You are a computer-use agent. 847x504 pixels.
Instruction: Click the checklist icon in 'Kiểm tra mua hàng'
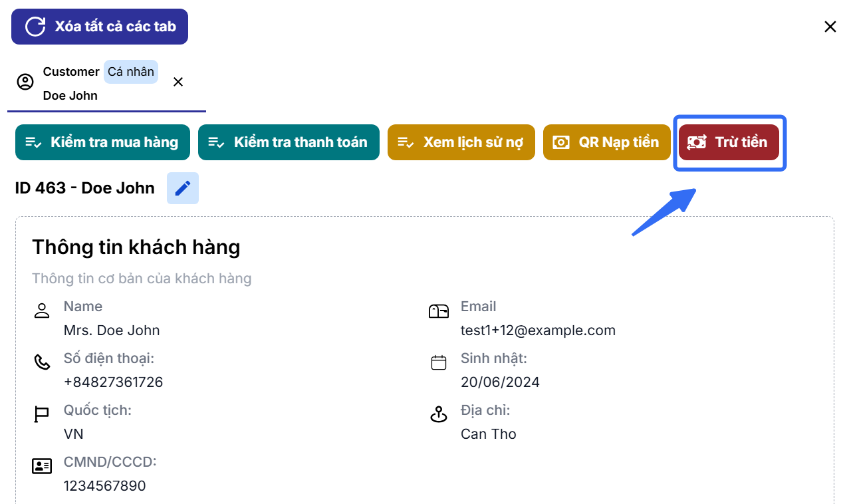pos(34,142)
